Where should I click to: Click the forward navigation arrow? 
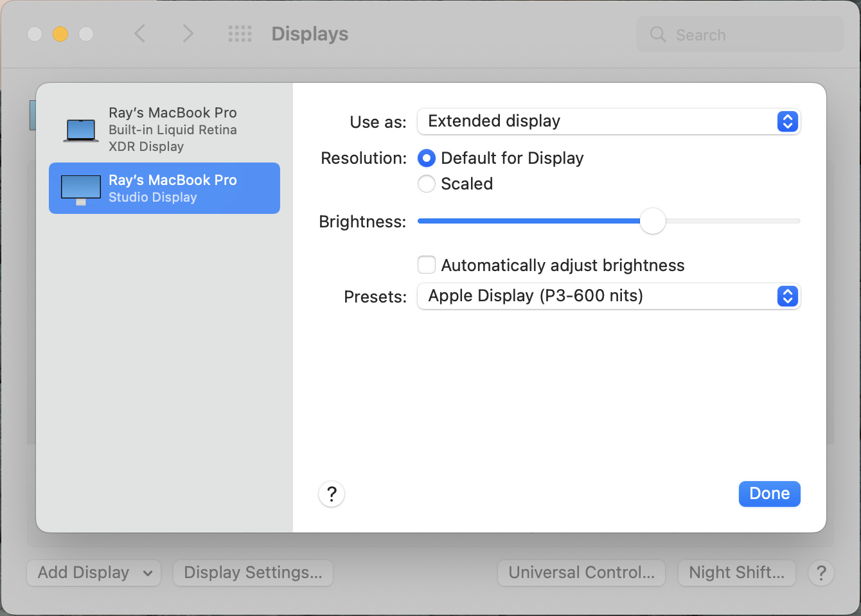click(x=188, y=33)
